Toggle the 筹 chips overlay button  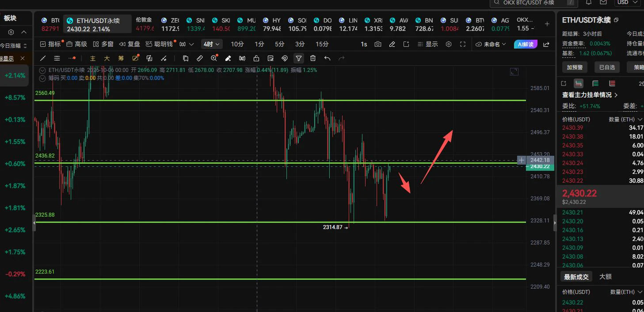coord(121,58)
